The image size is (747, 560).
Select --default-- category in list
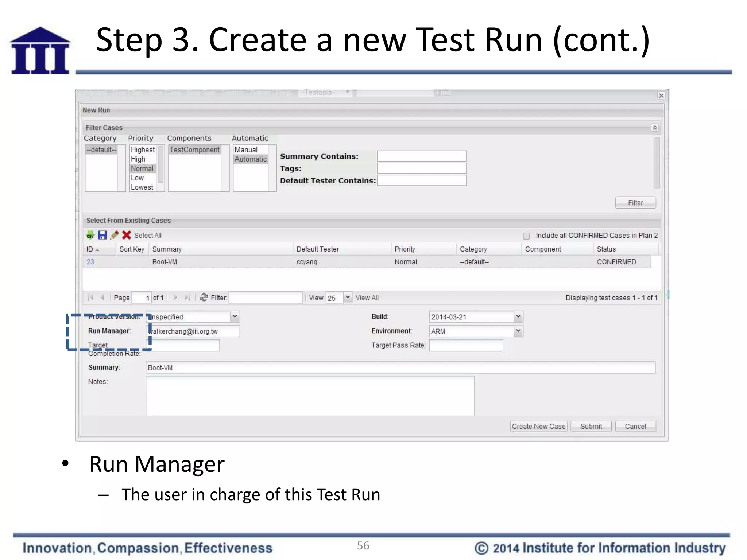pyautogui.click(x=101, y=150)
